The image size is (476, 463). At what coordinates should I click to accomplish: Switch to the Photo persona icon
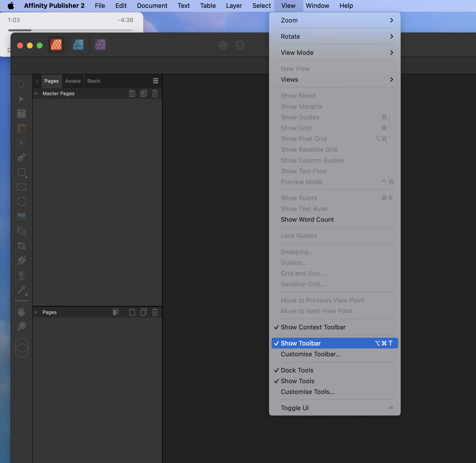pyautogui.click(x=100, y=45)
